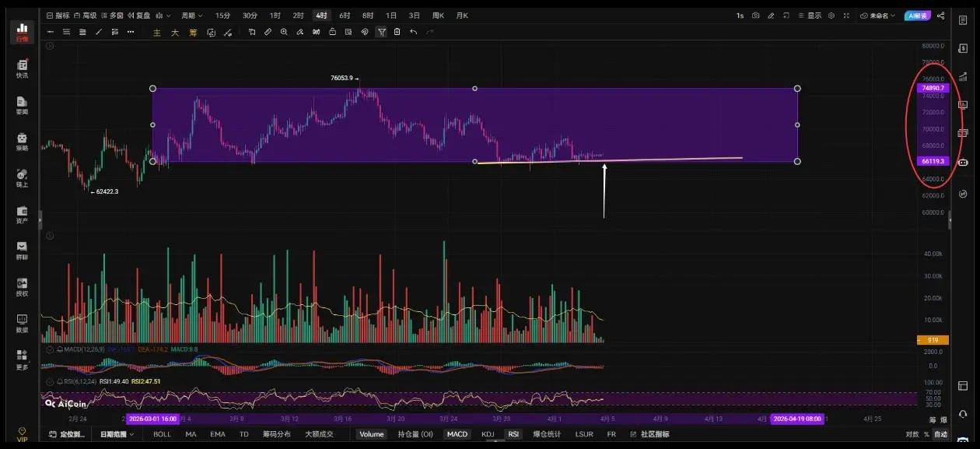Screen dimensions: 980x449
Task: Collapse the MACD pane expander
Action: [x=51, y=349]
